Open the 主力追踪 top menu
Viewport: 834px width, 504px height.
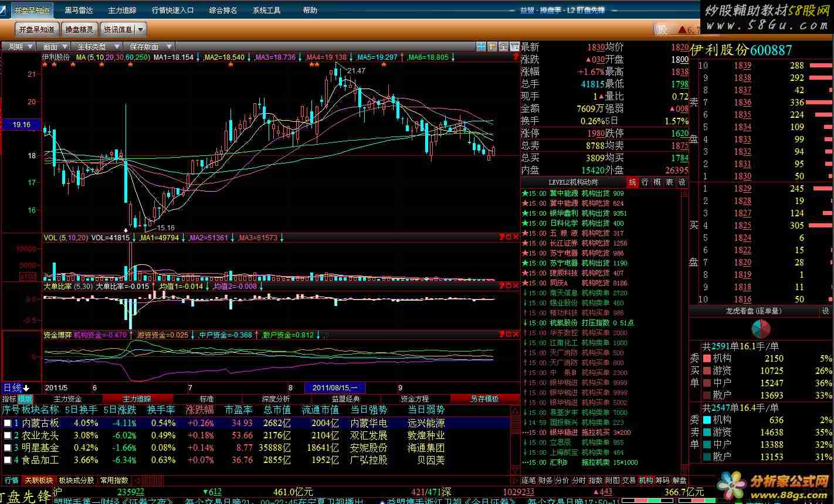click(x=122, y=10)
